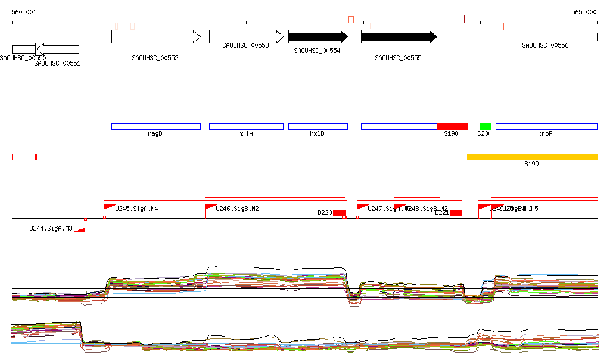The height and width of the screenshot is (364, 610).
Task: Click the D221 red terminator block
Action: point(456,213)
